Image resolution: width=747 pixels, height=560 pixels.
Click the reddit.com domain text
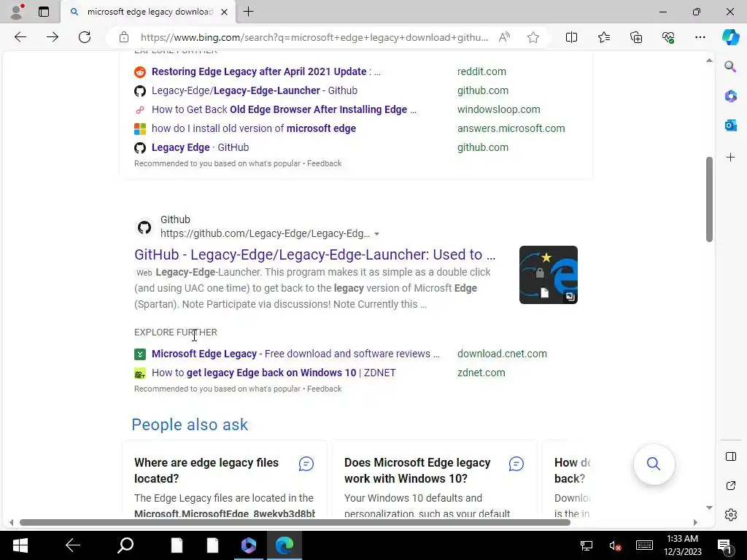pyautogui.click(x=481, y=71)
